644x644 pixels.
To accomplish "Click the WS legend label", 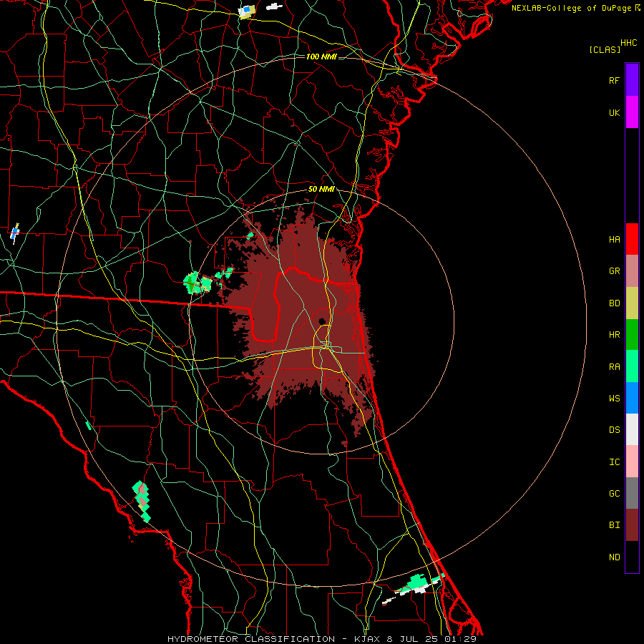I will pyautogui.click(x=614, y=399).
